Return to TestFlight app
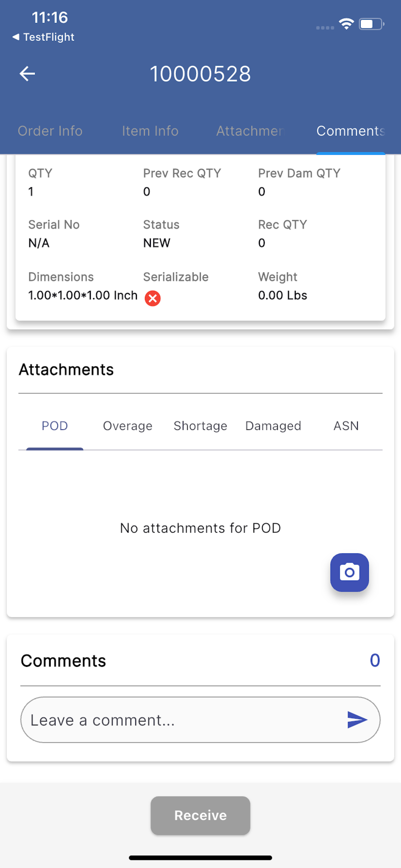The height and width of the screenshot is (868, 401). point(44,37)
